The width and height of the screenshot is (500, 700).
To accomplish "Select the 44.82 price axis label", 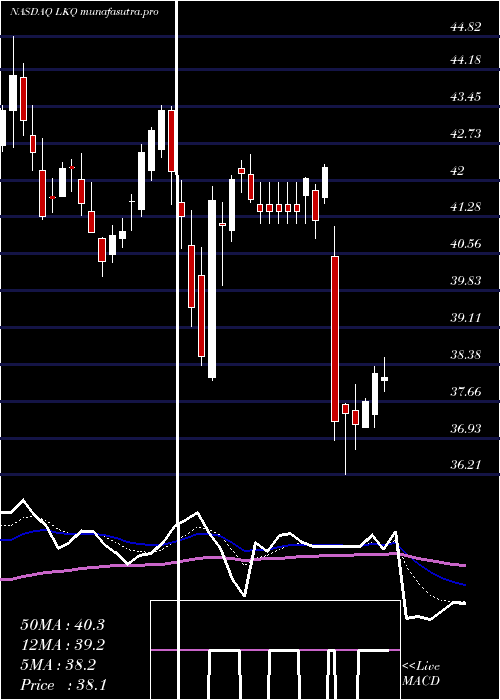I will [466, 27].
